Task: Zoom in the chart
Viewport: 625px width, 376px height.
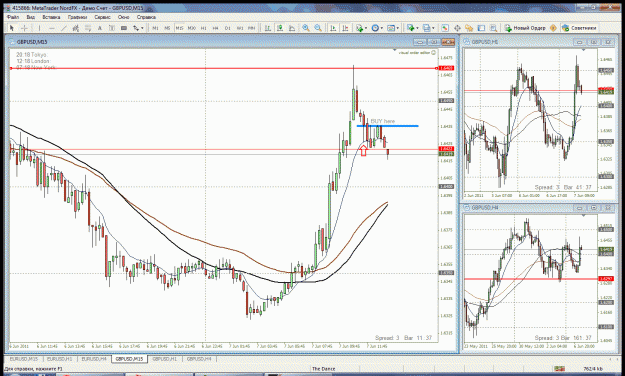Action: pos(306,28)
